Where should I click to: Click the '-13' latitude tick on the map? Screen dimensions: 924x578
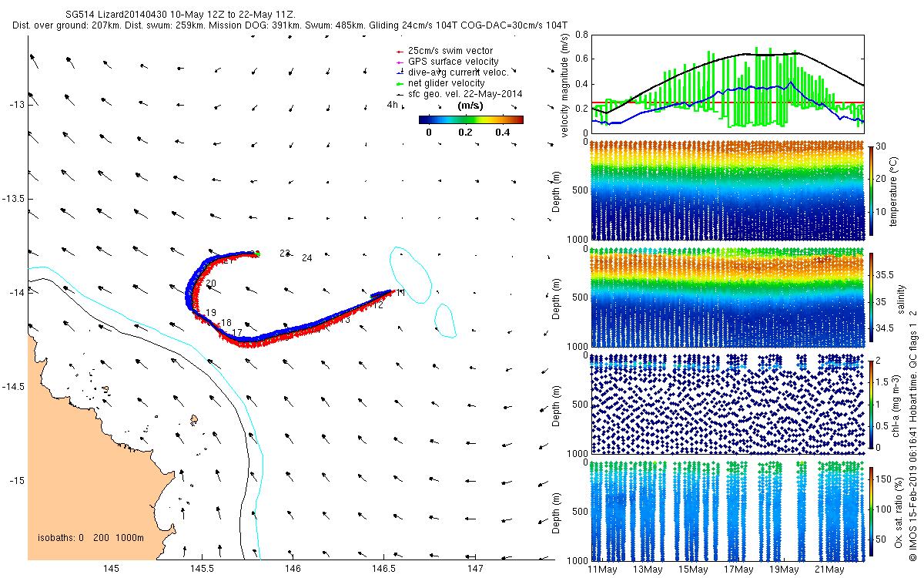click(x=17, y=105)
